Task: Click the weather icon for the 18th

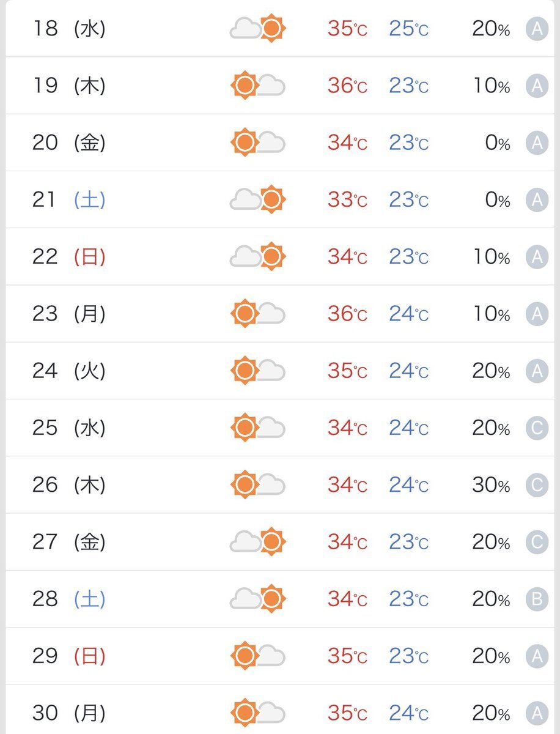Action: click(258, 28)
